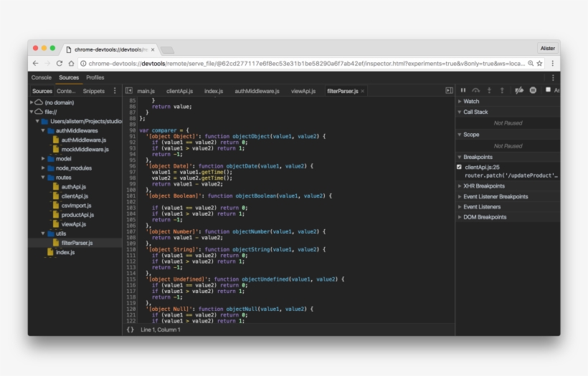Reload the page with refresh icon

60,63
